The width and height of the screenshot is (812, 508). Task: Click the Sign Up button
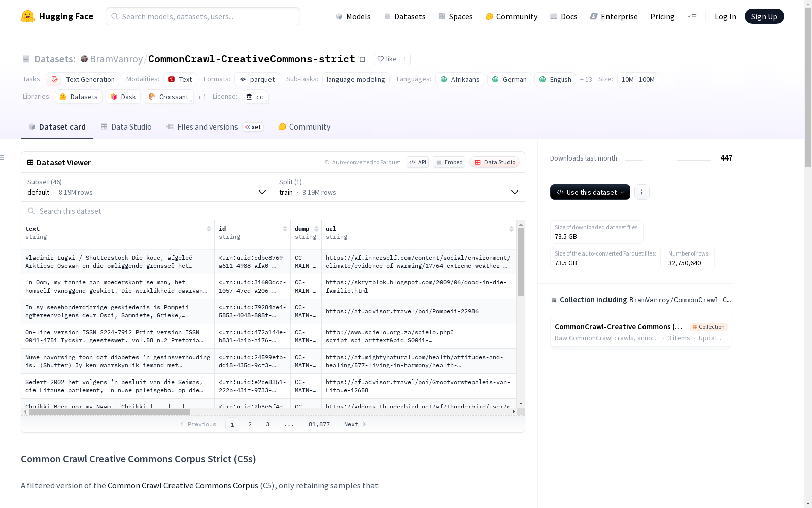click(764, 16)
